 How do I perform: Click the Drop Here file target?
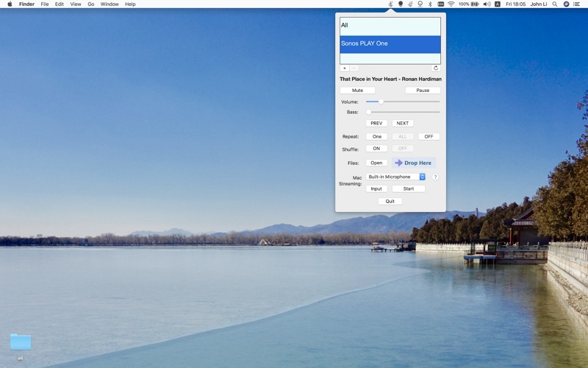[x=414, y=163]
